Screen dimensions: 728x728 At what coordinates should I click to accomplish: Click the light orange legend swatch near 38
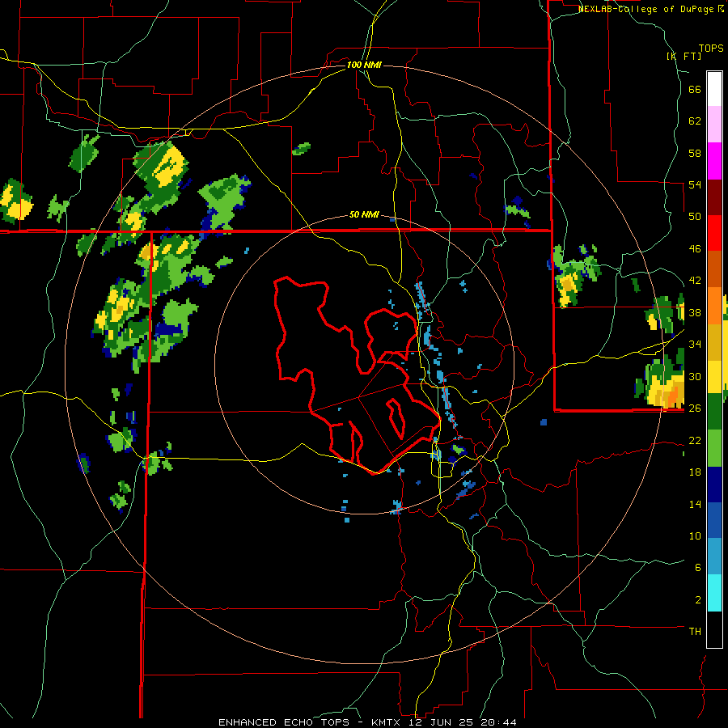714,306
